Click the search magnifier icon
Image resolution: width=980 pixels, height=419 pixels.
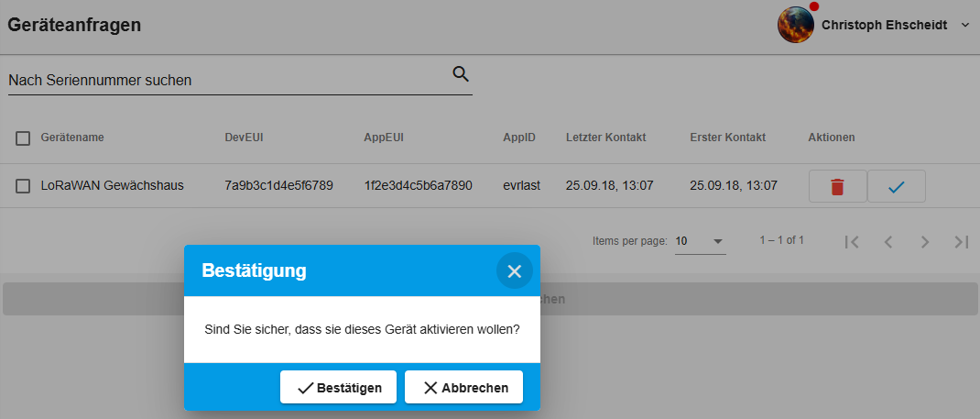(x=461, y=74)
